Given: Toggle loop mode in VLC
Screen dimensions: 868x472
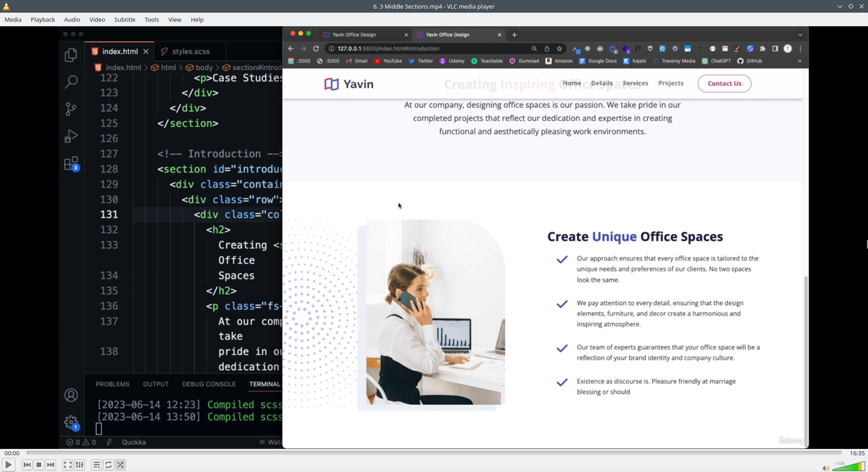Looking at the screenshot, I should pyautogui.click(x=108, y=465).
